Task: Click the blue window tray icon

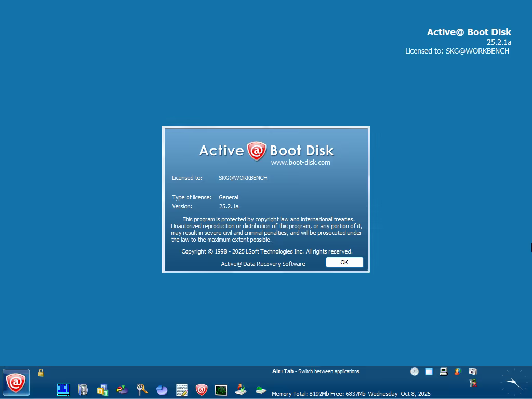Action: (x=429, y=371)
